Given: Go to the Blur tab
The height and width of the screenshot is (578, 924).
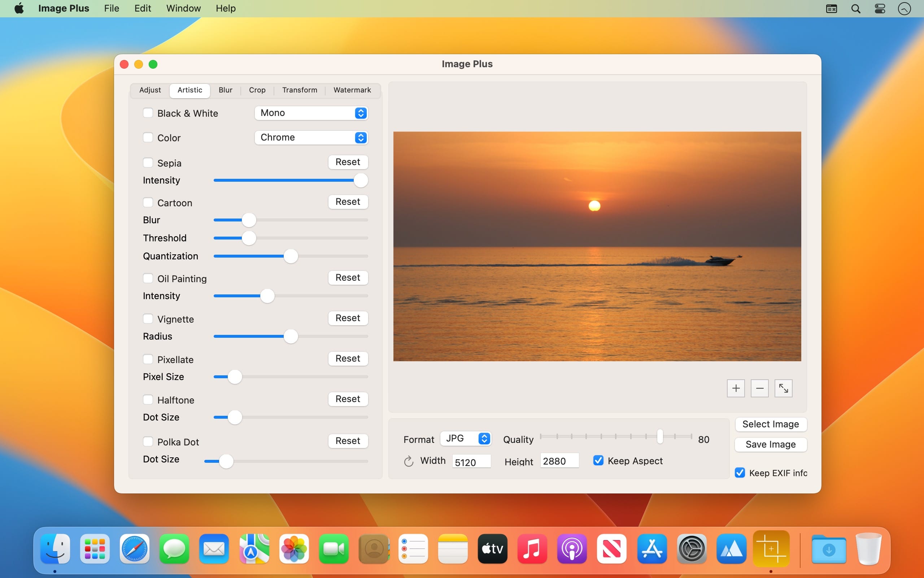Looking at the screenshot, I should [x=226, y=90].
